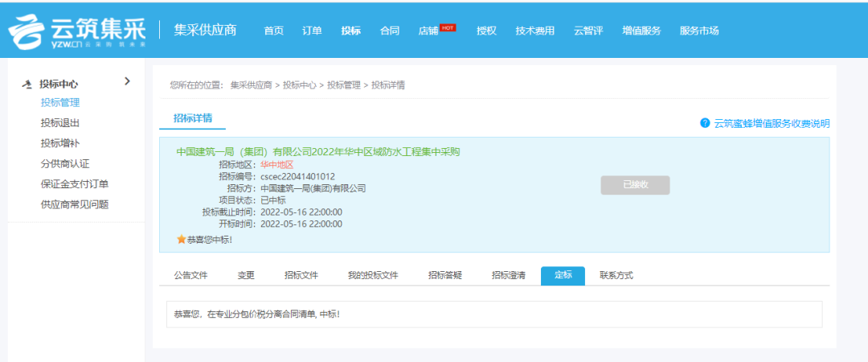Click the star icon beside 恭喜您中标
The height and width of the screenshot is (362, 868).
click(x=181, y=240)
